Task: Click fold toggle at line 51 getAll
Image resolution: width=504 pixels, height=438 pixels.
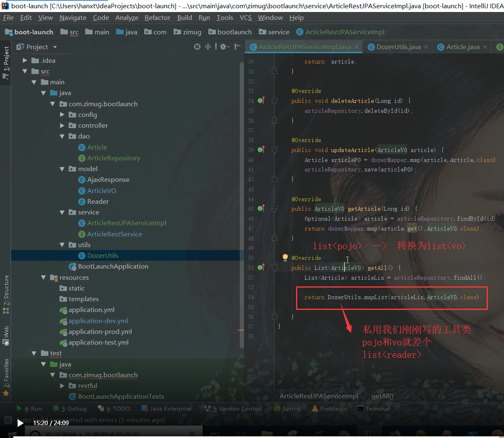Action: coord(274,267)
